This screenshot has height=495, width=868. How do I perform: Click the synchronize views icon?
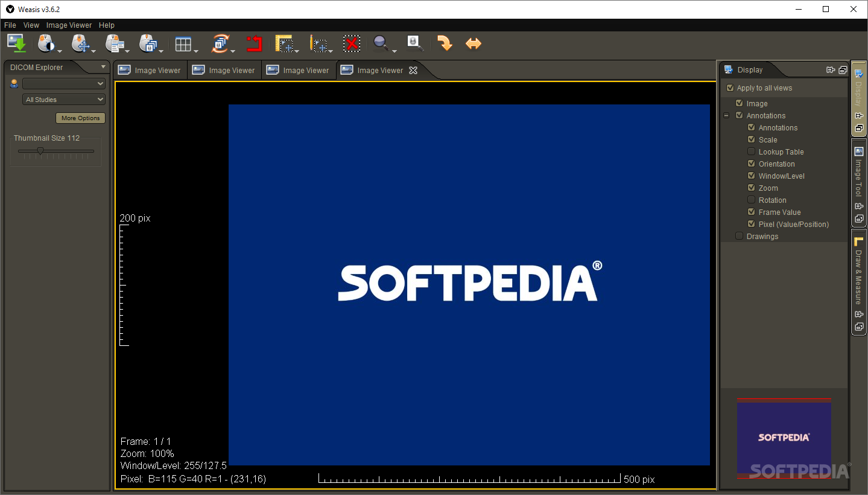point(220,43)
